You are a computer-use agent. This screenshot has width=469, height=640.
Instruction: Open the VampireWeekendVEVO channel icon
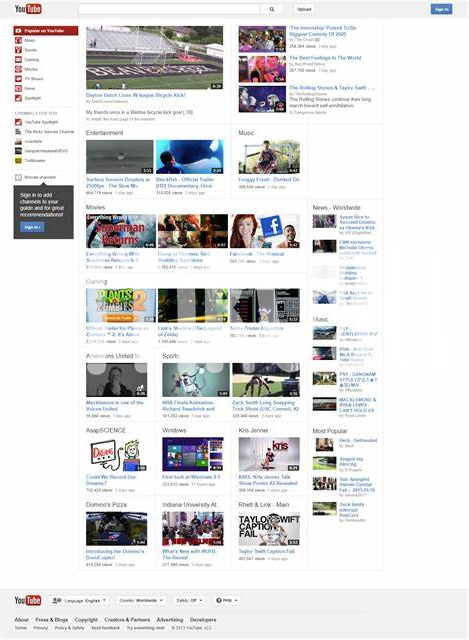click(x=18, y=151)
